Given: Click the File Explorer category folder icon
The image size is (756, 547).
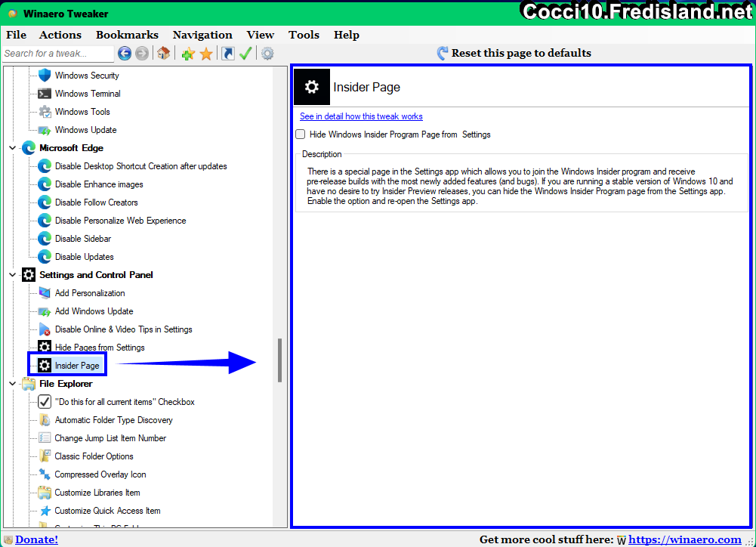Looking at the screenshot, I should click(29, 384).
